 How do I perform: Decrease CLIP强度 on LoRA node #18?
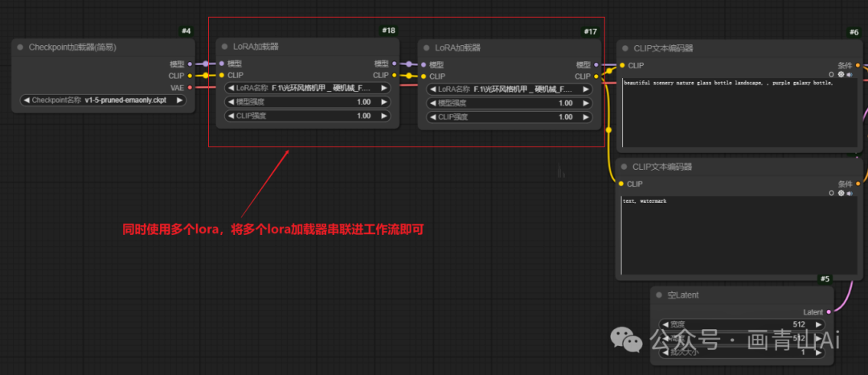(x=231, y=116)
